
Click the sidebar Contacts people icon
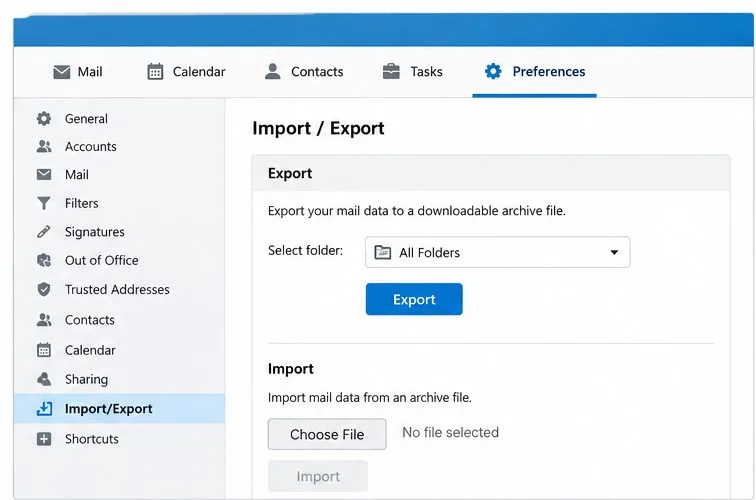[44, 320]
